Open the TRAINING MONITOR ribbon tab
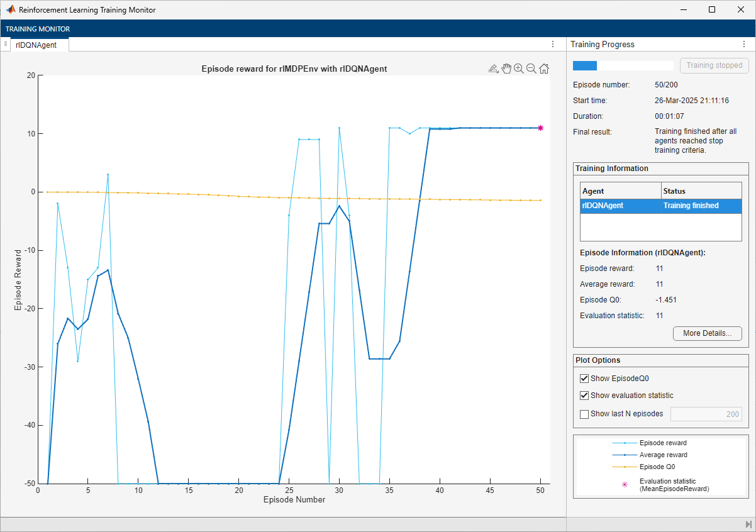The height and width of the screenshot is (532, 756). 38,29
